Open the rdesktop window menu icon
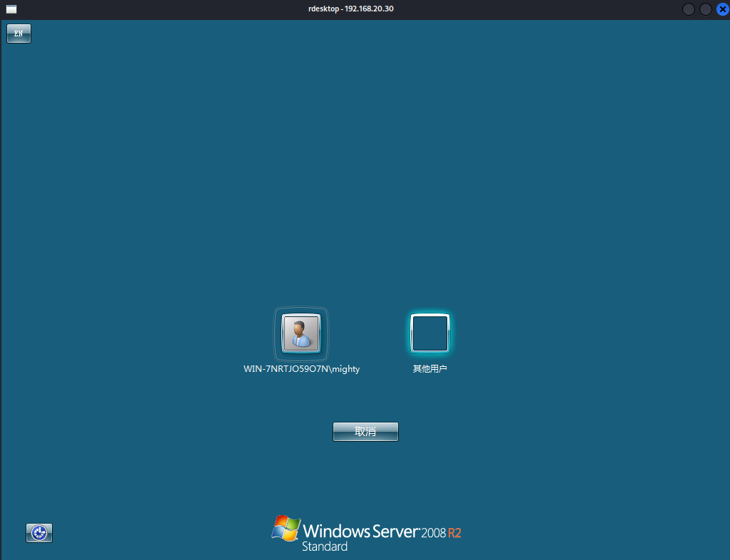 tap(11, 9)
